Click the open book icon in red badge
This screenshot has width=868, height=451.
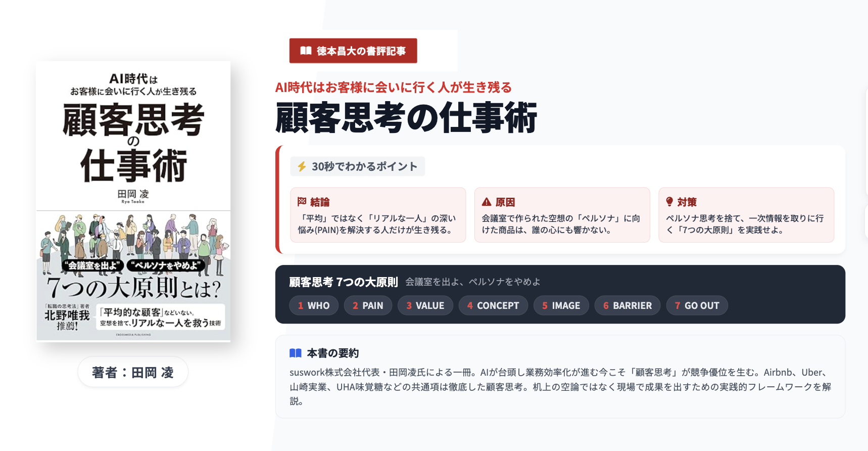point(306,51)
